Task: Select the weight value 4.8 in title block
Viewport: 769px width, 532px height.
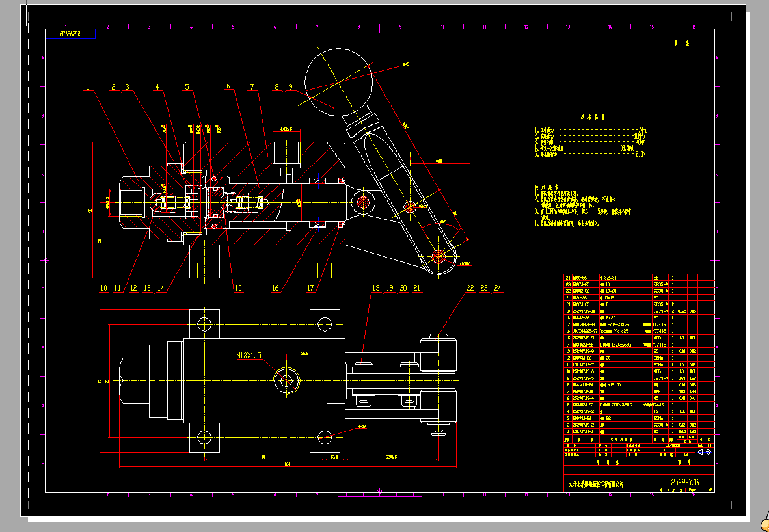Action: tap(686, 455)
